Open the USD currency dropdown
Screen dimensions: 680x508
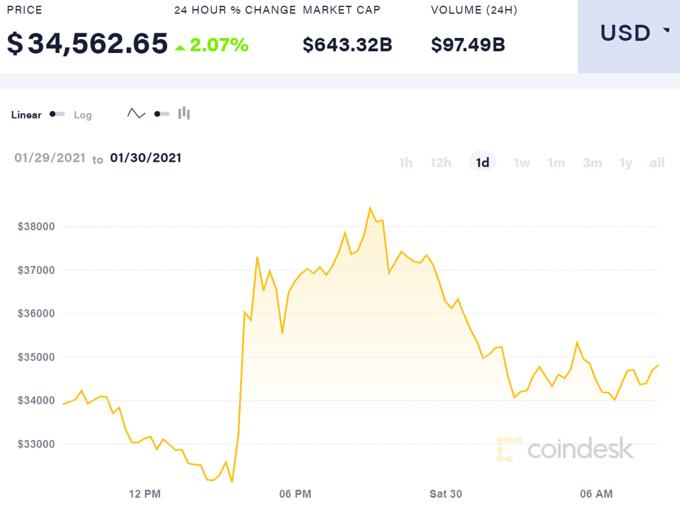[628, 33]
